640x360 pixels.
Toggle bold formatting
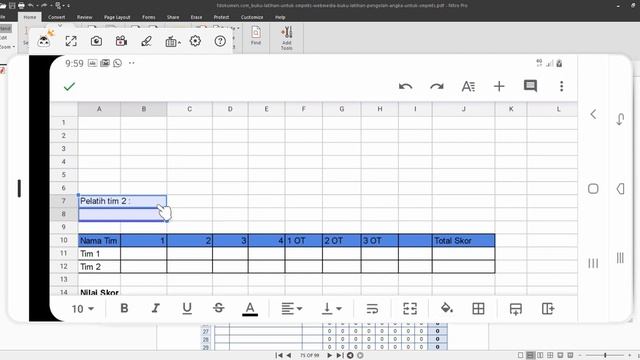coord(124,308)
